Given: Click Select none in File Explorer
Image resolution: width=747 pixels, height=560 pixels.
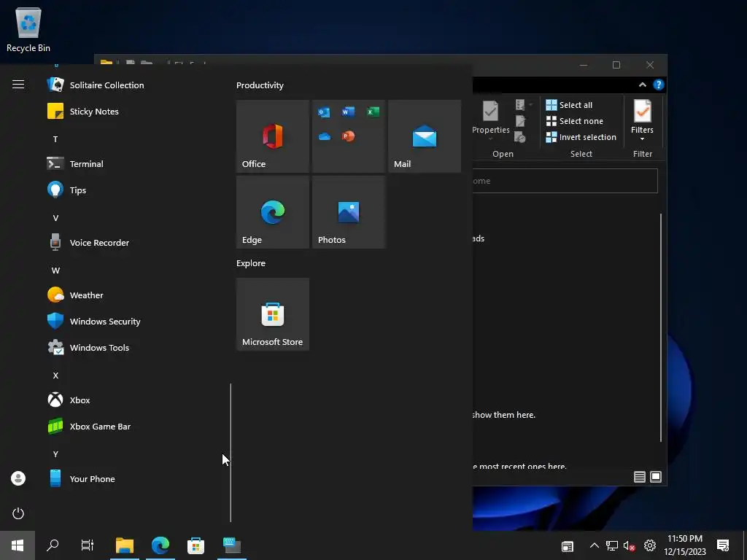Looking at the screenshot, I should [575, 121].
